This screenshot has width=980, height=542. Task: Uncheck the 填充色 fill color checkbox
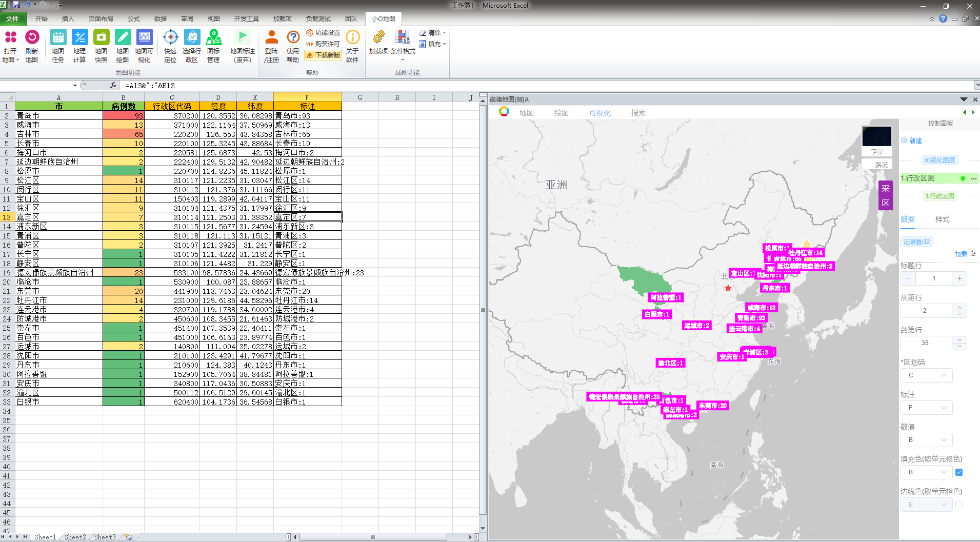(x=959, y=472)
